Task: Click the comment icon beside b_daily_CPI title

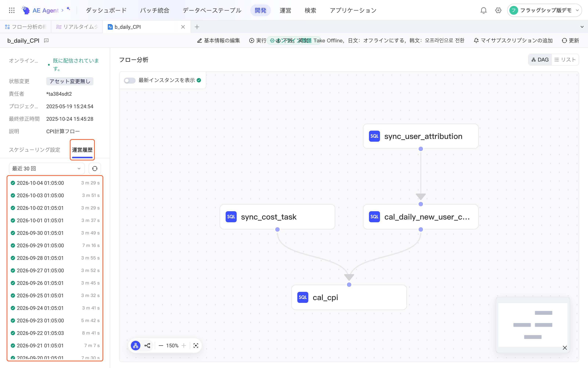Action: [x=46, y=40]
